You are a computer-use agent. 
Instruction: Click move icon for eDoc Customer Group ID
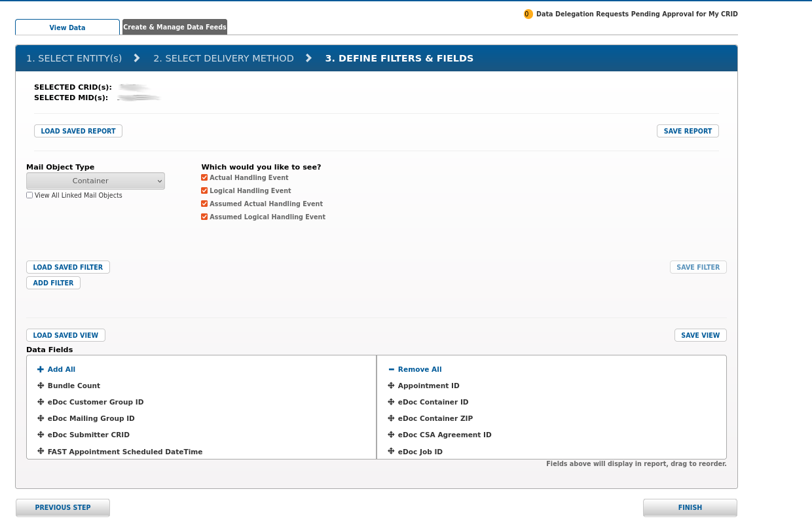(41, 403)
